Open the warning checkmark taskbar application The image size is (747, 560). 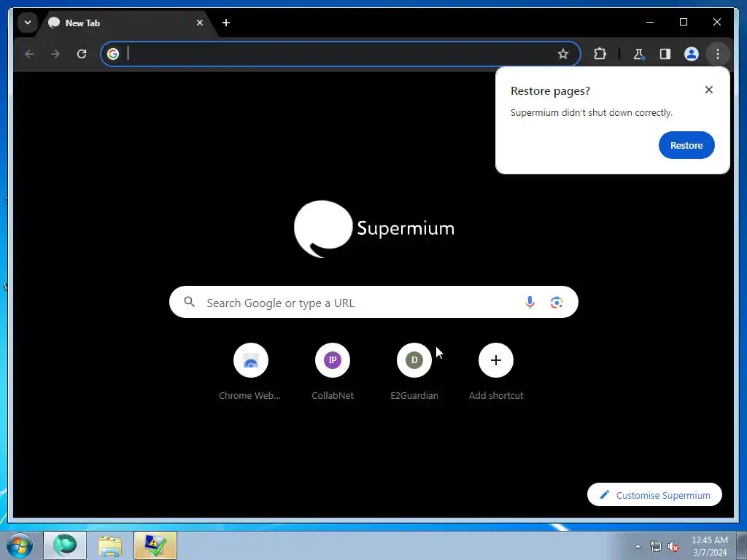[155, 545]
